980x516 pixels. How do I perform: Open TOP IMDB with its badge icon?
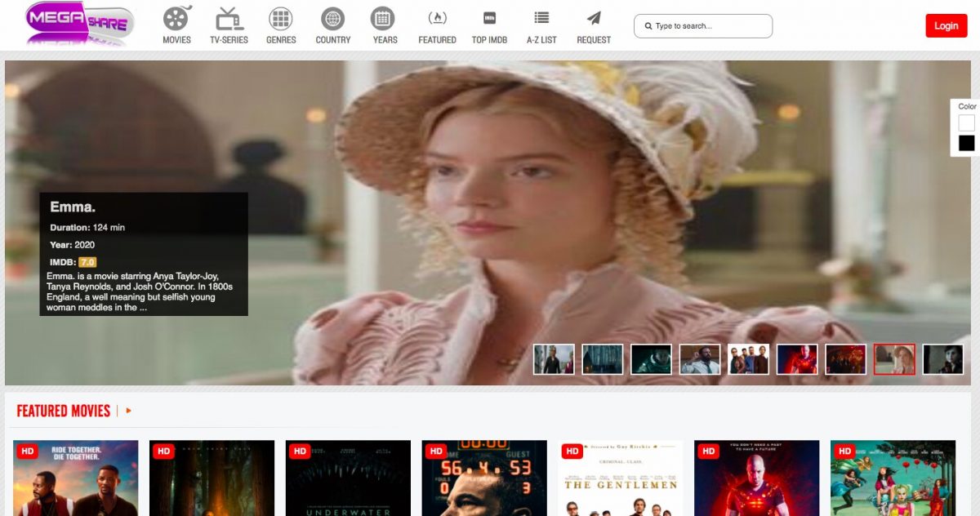[488, 20]
